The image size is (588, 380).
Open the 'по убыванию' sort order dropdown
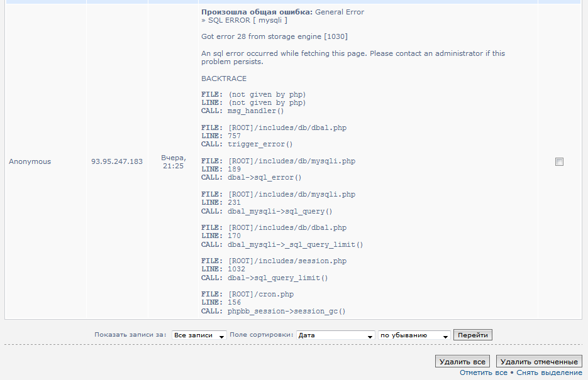pyautogui.click(x=414, y=335)
